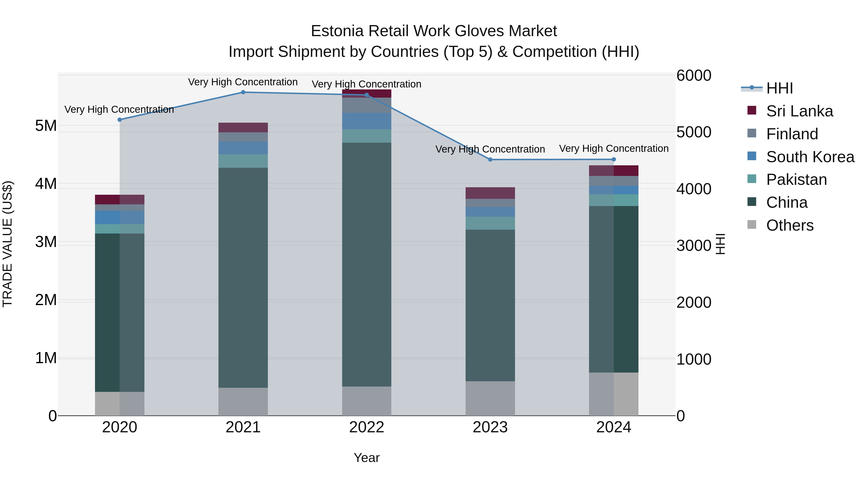This screenshot has width=868, height=488.
Task: Toggle the Others legend entry
Action: (x=780, y=225)
